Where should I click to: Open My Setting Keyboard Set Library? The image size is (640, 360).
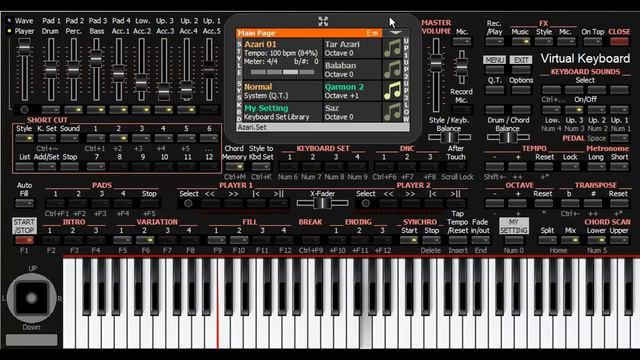281,112
